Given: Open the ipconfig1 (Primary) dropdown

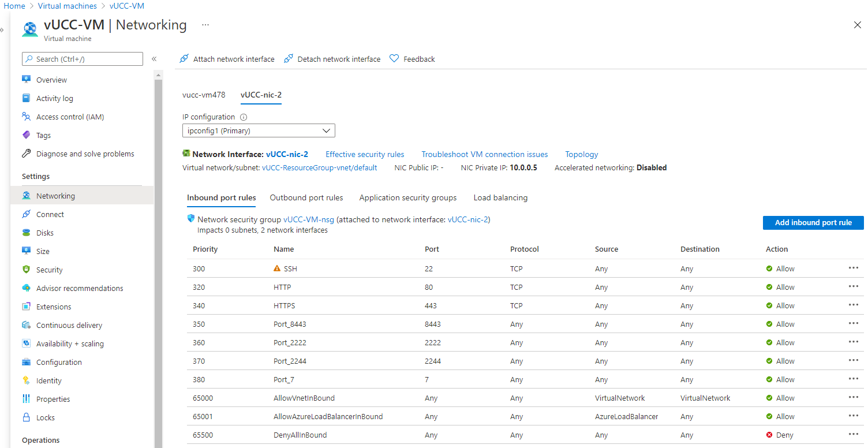Looking at the screenshot, I should click(259, 130).
